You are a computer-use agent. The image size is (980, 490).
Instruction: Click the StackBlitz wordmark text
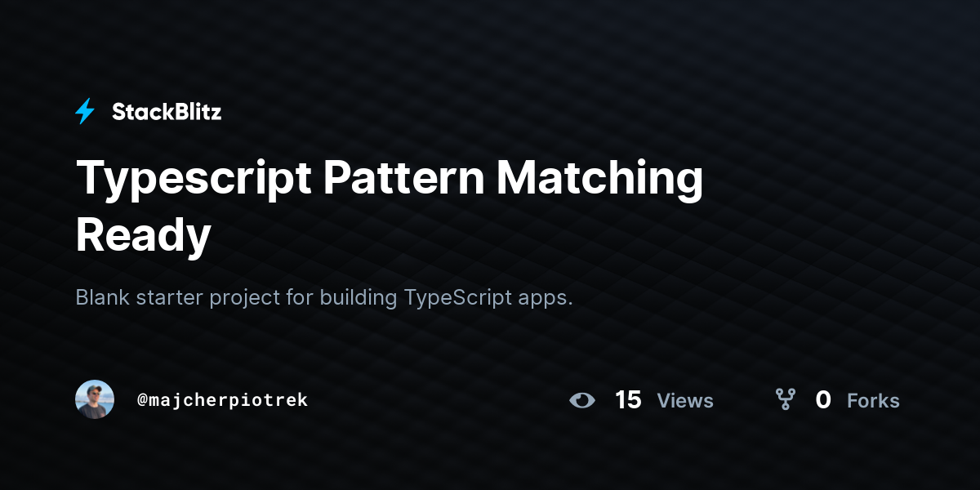pos(167,112)
